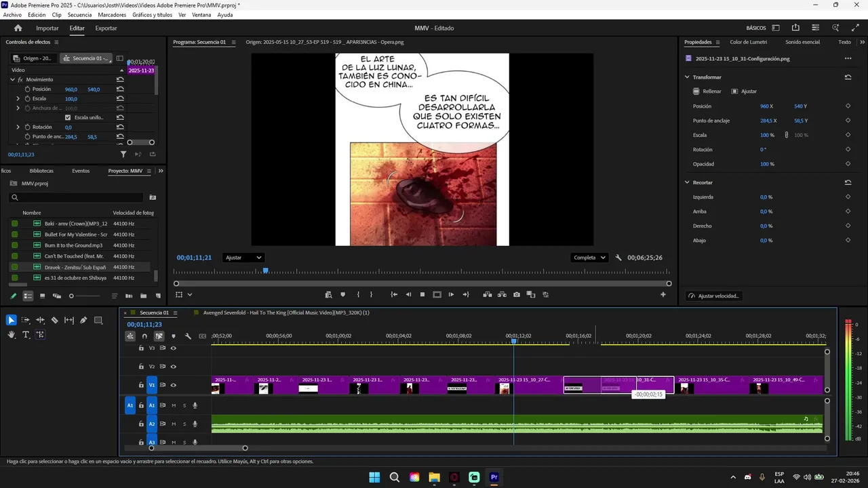Open the Marcadores menu
The height and width of the screenshot is (488, 868).
pyautogui.click(x=112, y=15)
